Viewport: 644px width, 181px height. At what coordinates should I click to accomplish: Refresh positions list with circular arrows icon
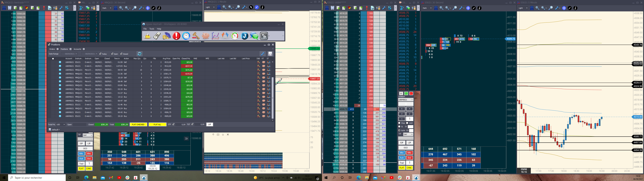[x=140, y=54]
